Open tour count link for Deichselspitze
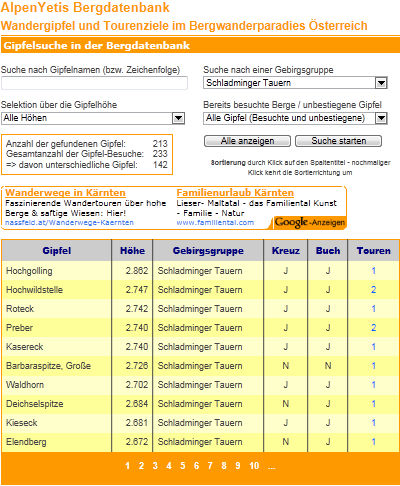This screenshot has height=486, width=400. (x=374, y=404)
